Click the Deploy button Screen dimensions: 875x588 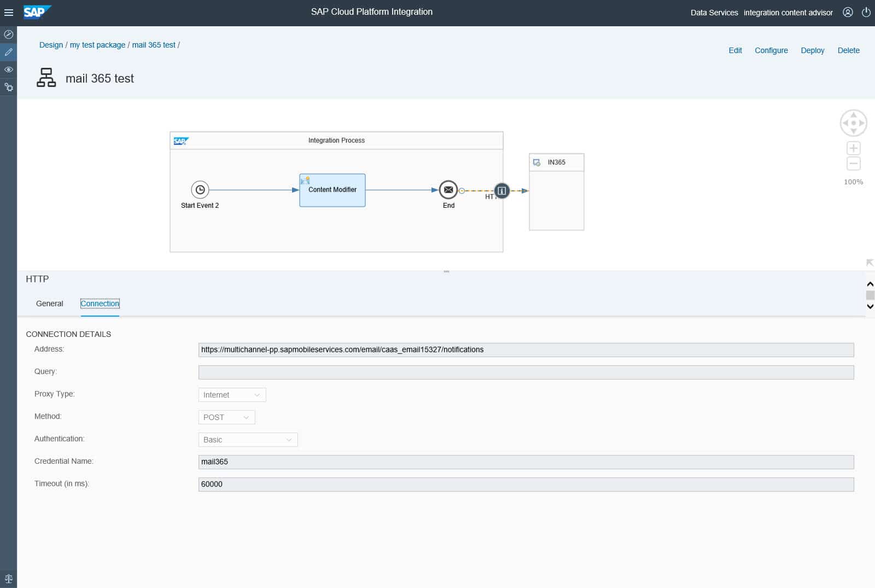coord(812,50)
